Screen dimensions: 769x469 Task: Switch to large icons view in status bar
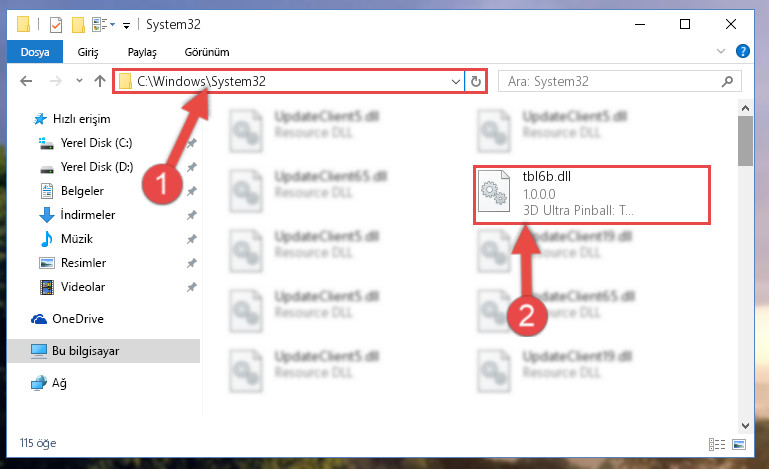(739, 444)
